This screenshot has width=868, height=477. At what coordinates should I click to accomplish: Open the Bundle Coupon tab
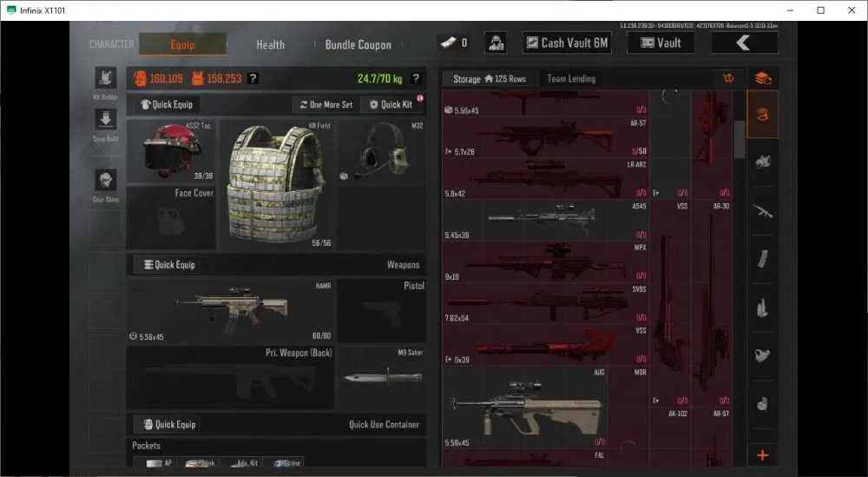click(x=358, y=44)
